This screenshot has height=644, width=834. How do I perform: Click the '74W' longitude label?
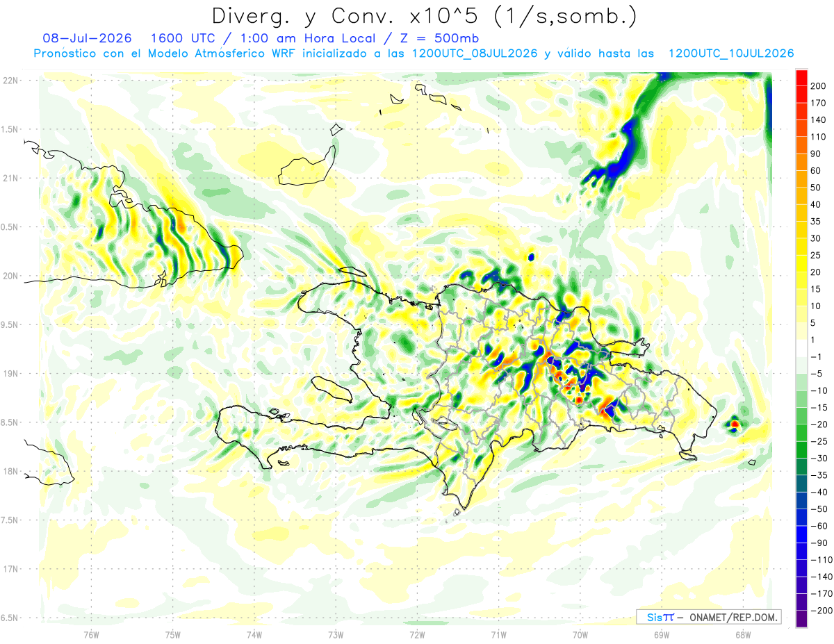(254, 634)
